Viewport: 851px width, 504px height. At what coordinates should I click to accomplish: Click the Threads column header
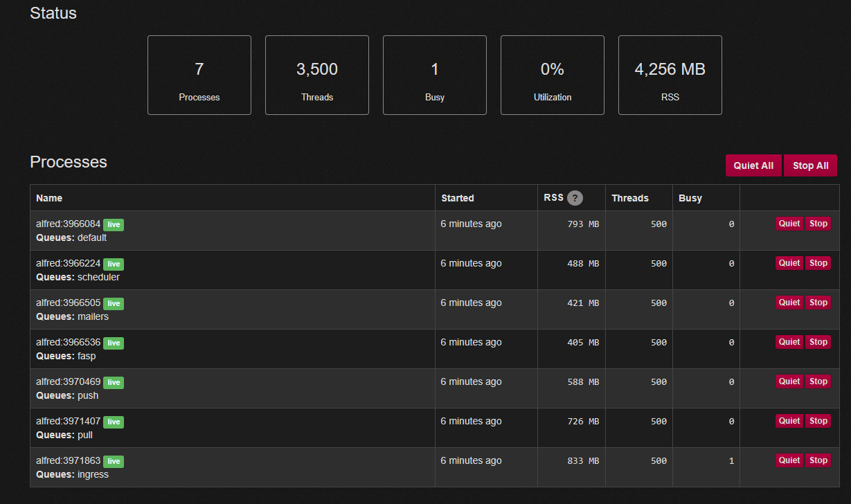[x=630, y=198]
